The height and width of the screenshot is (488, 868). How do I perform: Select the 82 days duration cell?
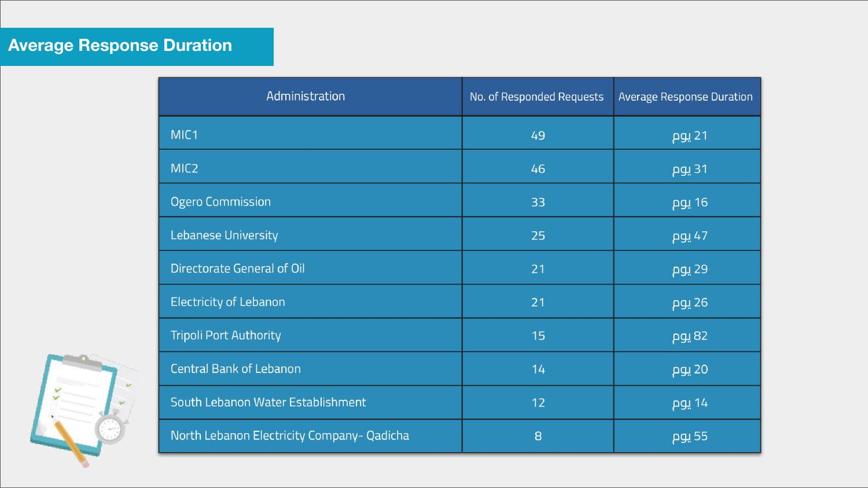(687, 335)
